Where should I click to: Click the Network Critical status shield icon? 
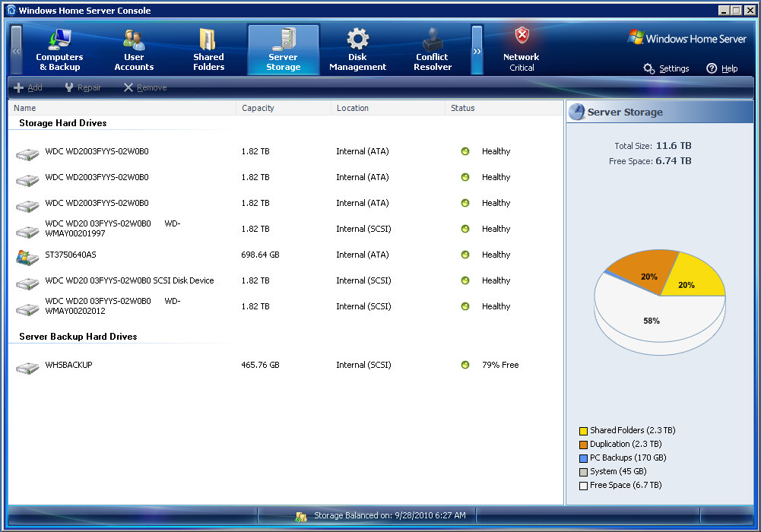[x=522, y=36]
